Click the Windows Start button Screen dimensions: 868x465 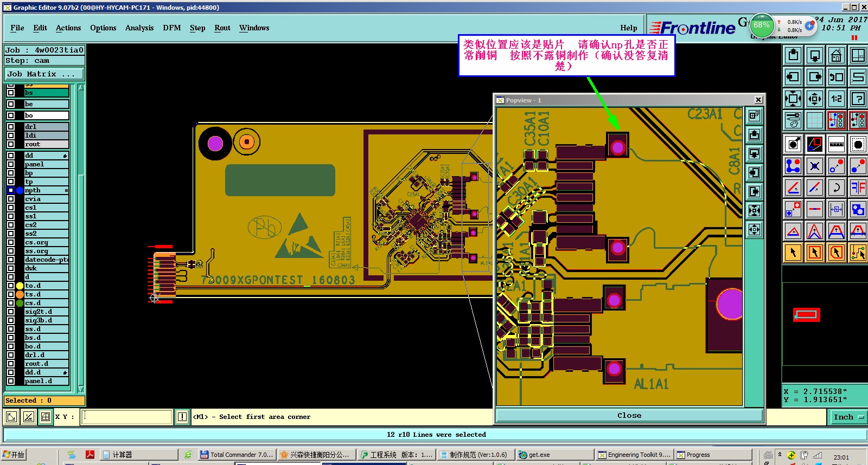(x=14, y=455)
